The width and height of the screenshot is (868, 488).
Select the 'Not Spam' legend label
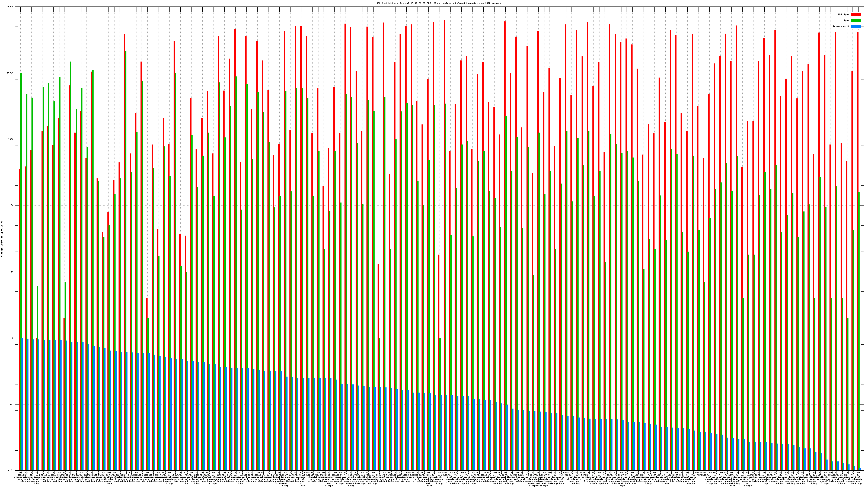coord(844,14)
